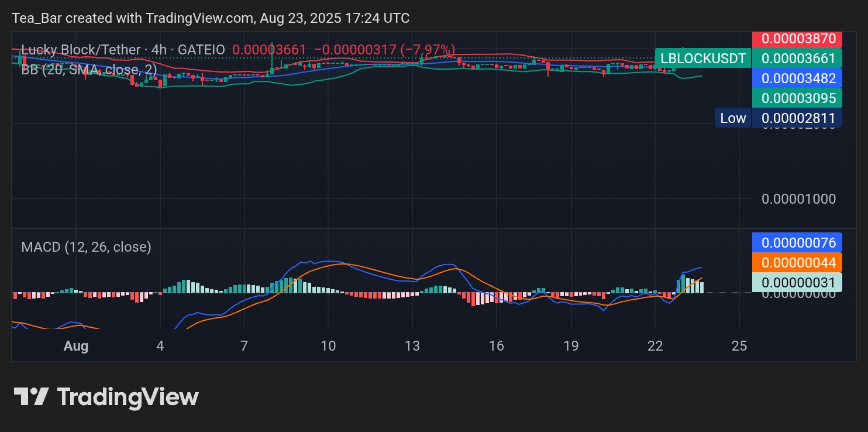This screenshot has width=868, height=432.
Task: Click the date 19 on the time axis
Action: click(x=571, y=346)
